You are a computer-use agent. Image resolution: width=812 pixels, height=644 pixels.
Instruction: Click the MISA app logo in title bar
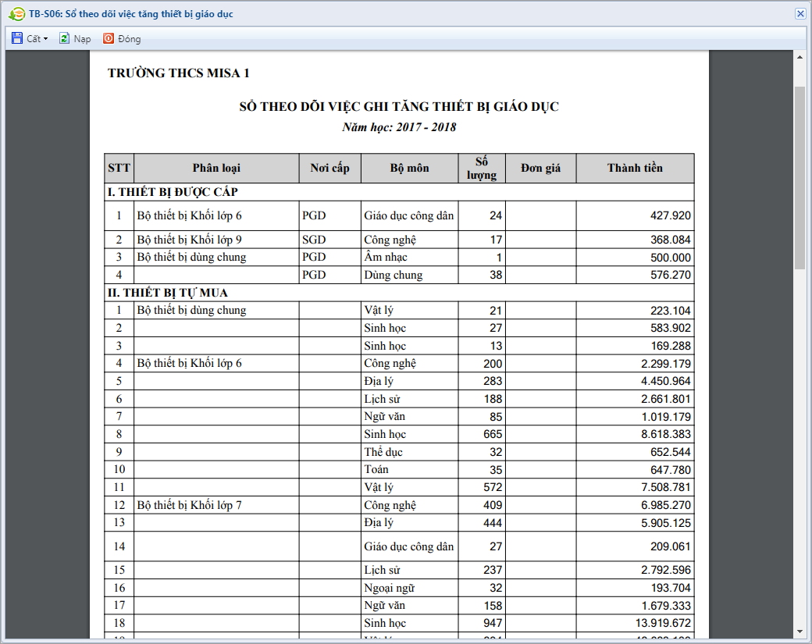pos(16,14)
